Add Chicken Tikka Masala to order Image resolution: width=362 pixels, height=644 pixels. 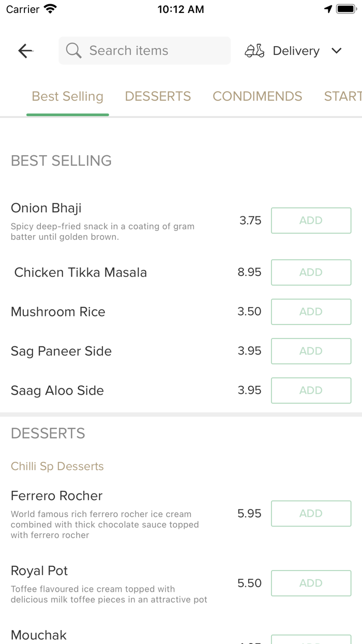point(311,272)
